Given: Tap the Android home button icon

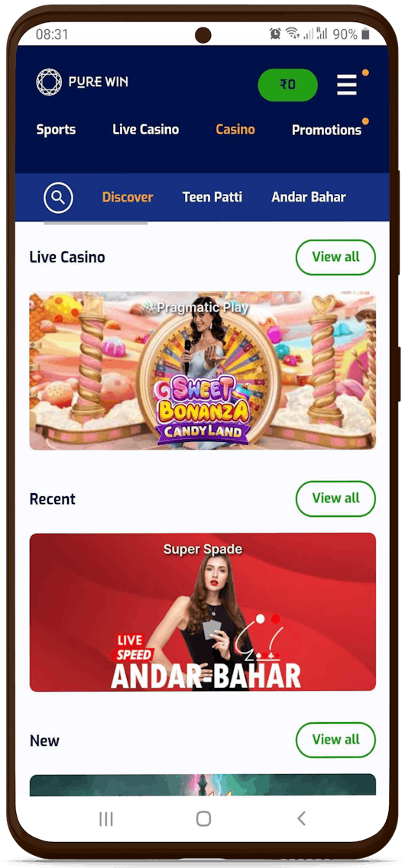Looking at the screenshot, I should point(203,818).
